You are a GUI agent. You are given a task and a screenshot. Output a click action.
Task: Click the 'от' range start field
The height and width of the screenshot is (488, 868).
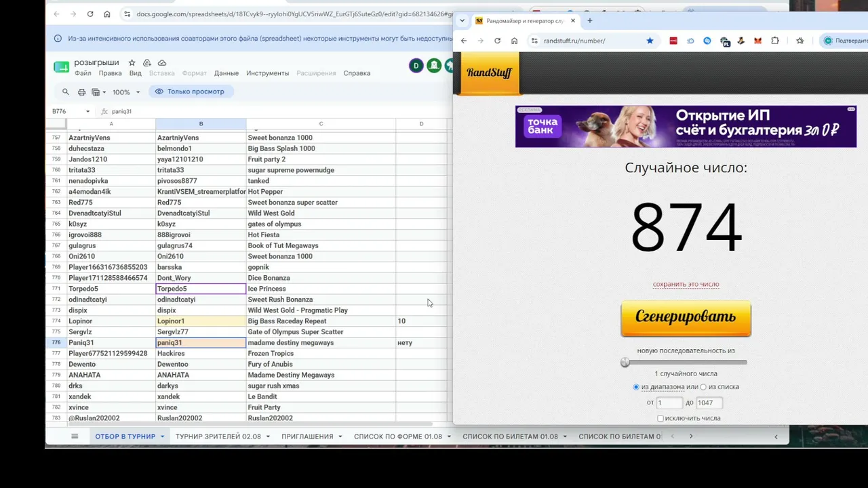pyautogui.click(x=669, y=403)
